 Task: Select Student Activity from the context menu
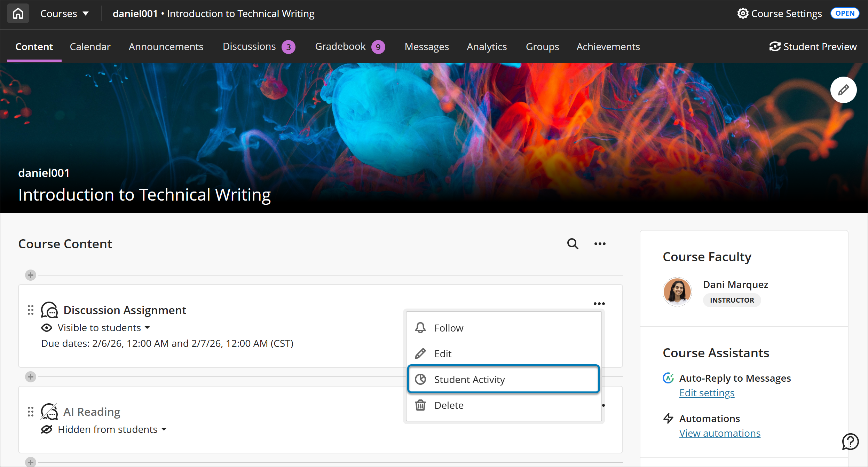(469, 379)
